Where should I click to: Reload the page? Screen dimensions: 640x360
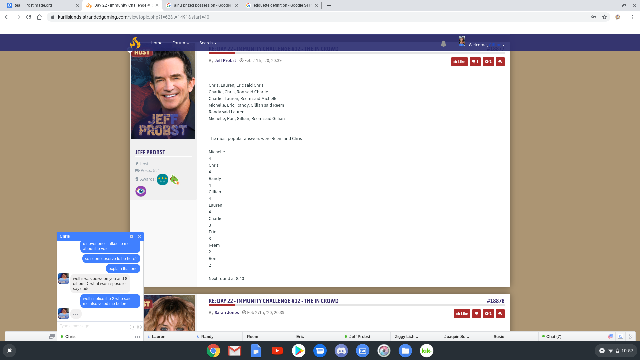point(29,17)
